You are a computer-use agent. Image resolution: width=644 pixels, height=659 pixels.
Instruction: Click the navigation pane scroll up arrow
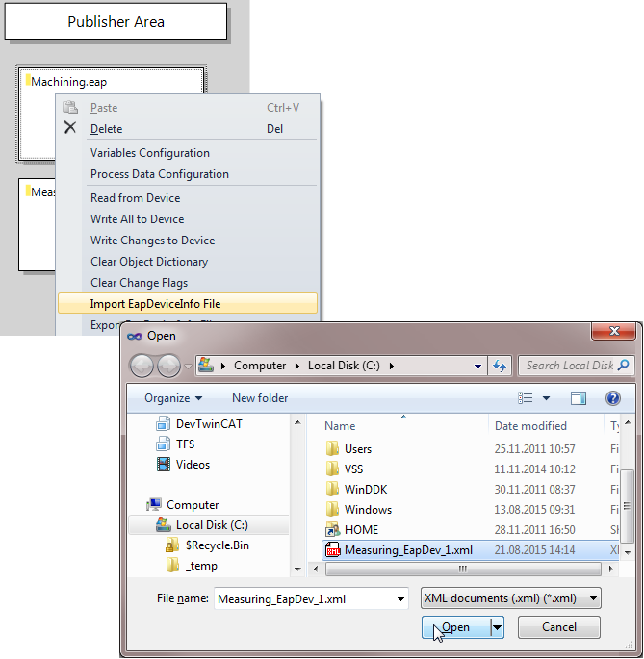(x=297, y=422)
